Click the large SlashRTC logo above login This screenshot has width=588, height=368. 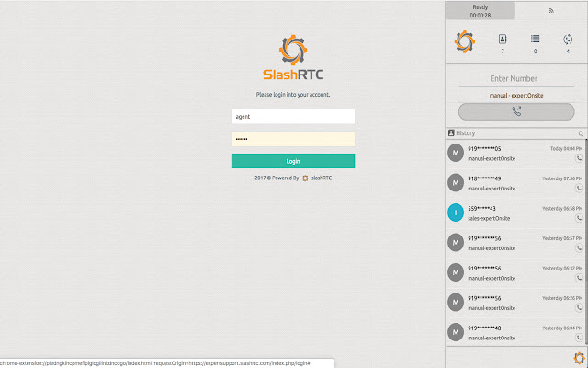point(293,57)
